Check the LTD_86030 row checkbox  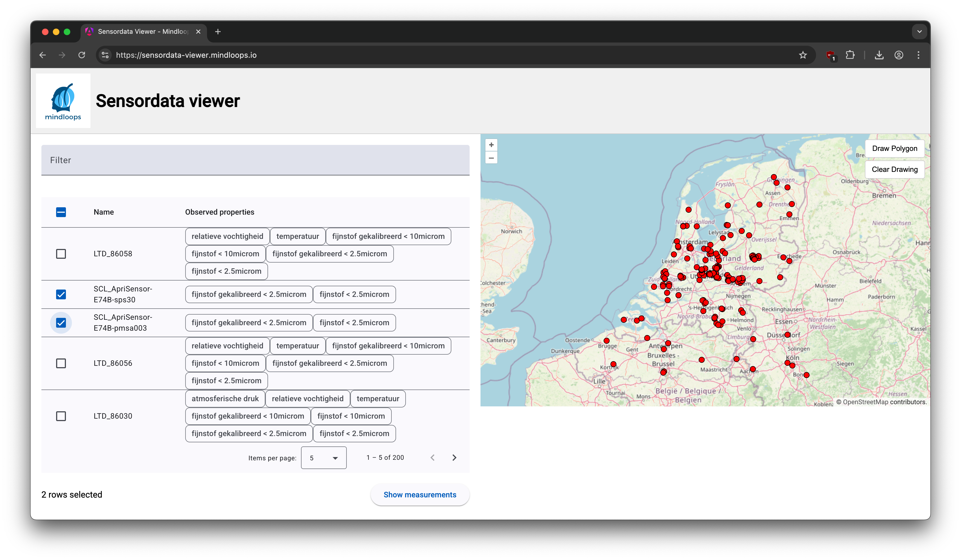pyautogui.click(x=61, y=416)
